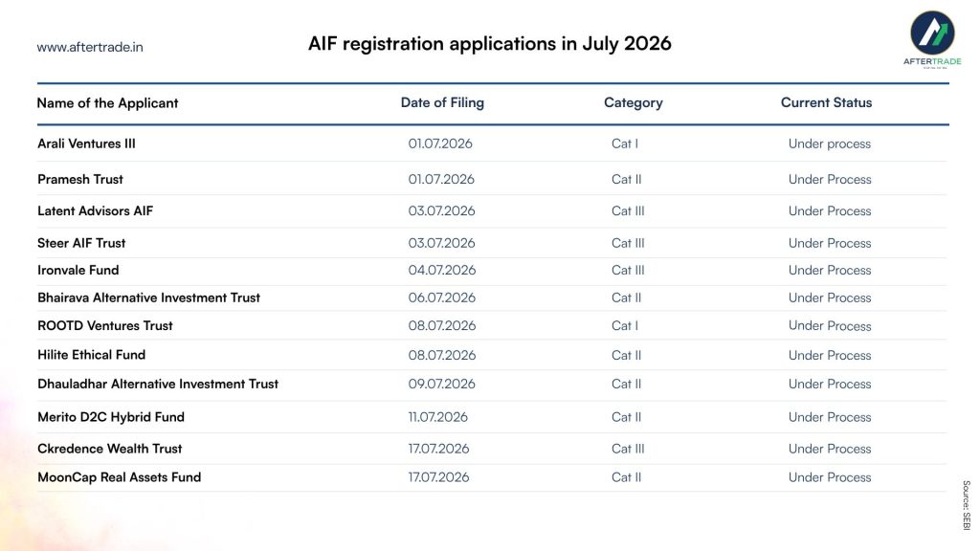
Task: Click the 09.07.2026 filing date
Action: pos(442,385)
